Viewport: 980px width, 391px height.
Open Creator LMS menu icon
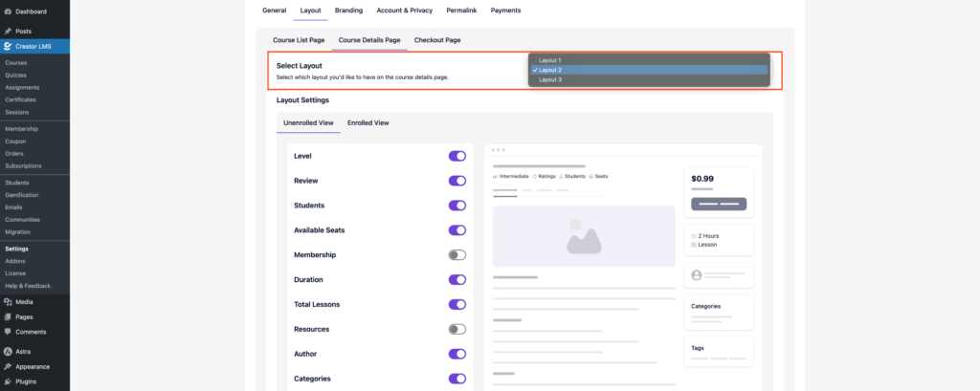coord(8,46)
